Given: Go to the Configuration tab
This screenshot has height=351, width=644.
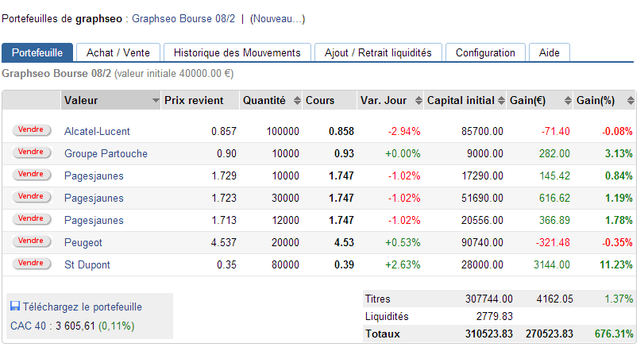Looking at the screenshot, I should point(485,52).
